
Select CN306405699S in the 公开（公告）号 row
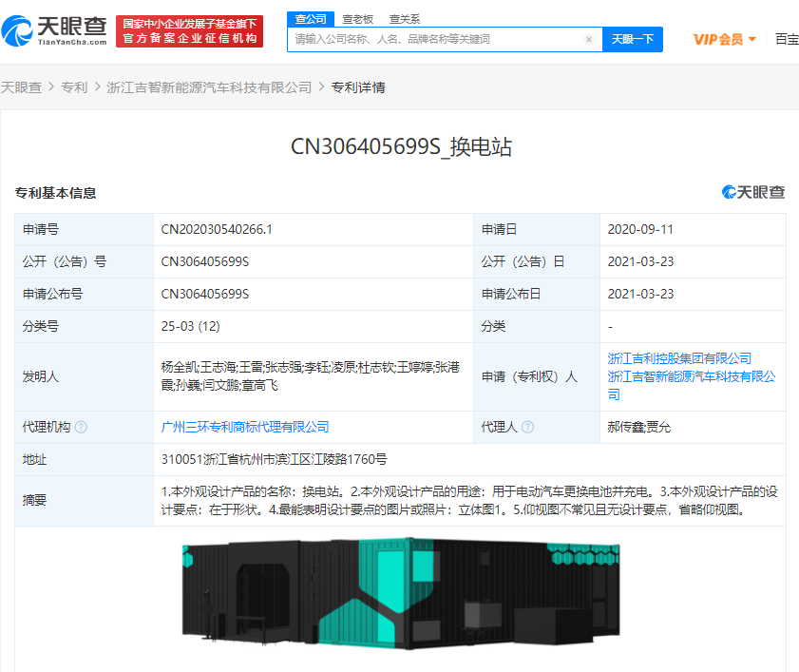pyautogui.click(x=205, y=261)
